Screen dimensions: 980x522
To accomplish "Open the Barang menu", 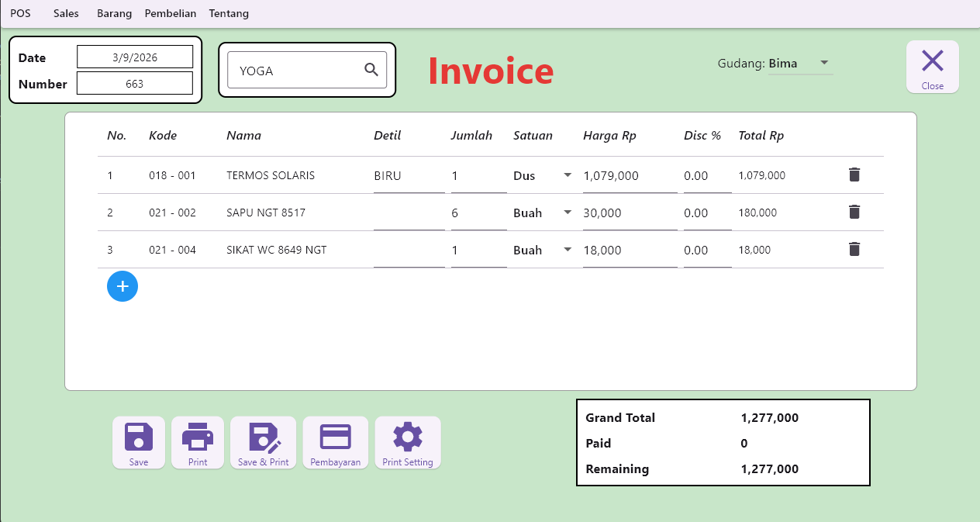I will click(x=114, y=13).
